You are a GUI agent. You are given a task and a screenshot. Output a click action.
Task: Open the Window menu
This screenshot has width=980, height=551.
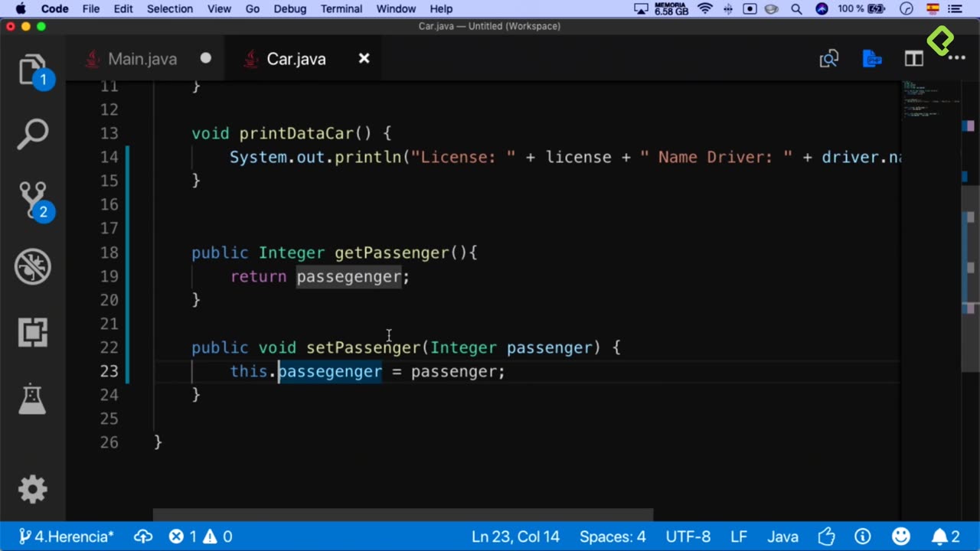[x=396, y=8]
